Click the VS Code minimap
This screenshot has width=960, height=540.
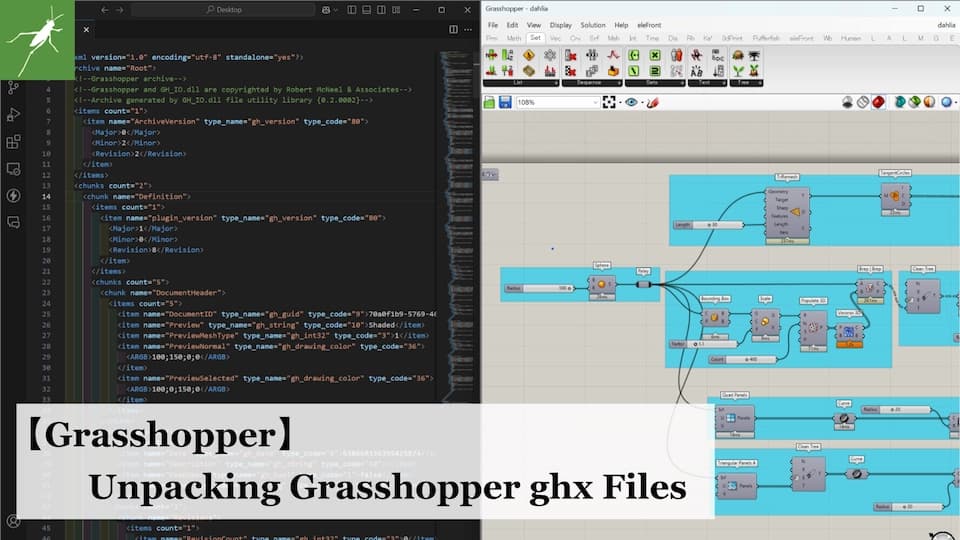[x=456, y=227]
